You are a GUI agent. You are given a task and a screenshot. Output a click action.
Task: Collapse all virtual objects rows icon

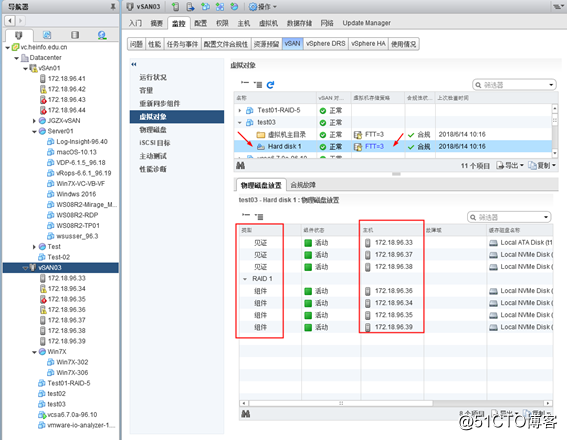pyautogui.click(x=245, y=84)
